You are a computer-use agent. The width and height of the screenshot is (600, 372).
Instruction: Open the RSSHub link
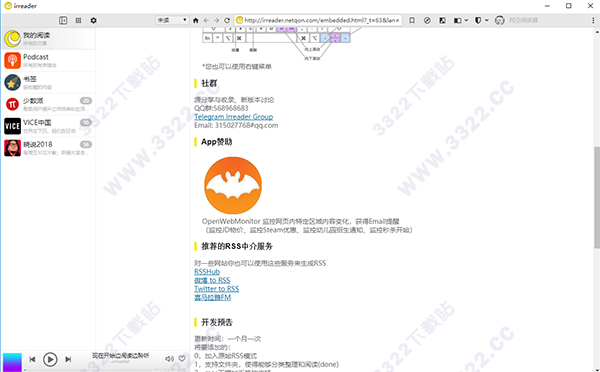click(207, 272)
